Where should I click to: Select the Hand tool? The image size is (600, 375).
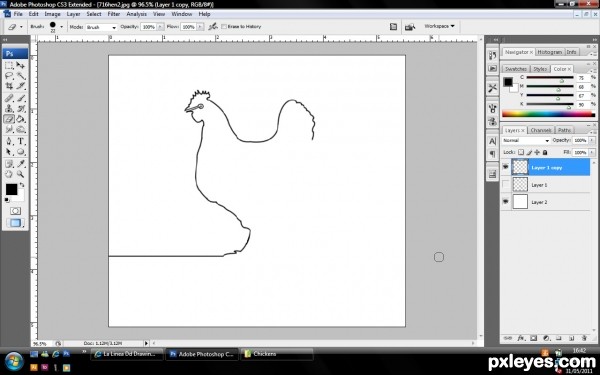click(x=9, y=174)
